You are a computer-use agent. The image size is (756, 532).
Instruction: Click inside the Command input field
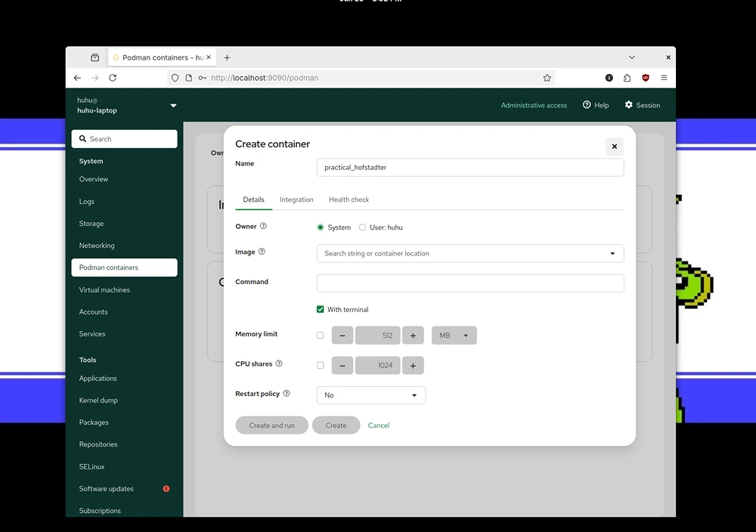470,283
